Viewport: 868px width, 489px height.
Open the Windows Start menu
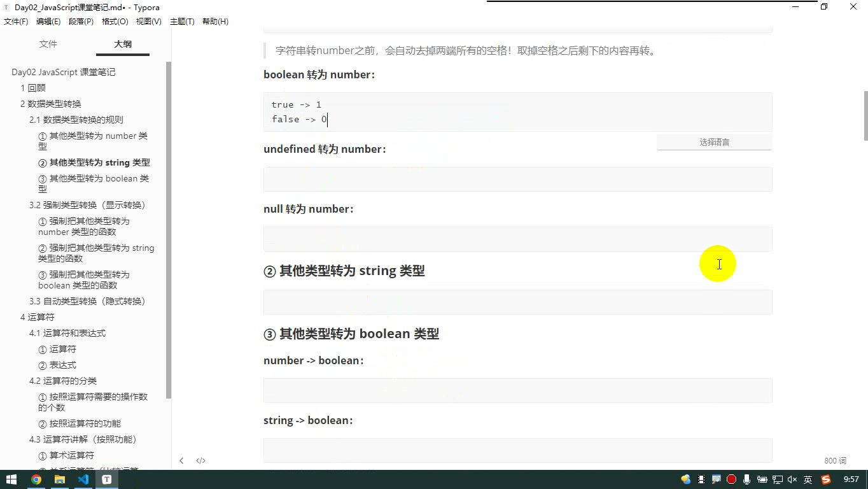coord(11,479)
